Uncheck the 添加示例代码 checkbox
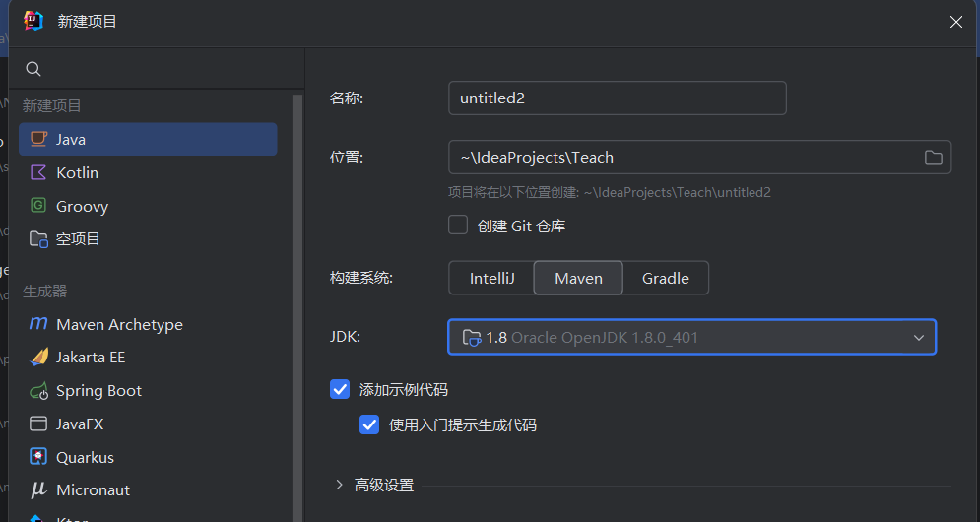 click(340, 389)
